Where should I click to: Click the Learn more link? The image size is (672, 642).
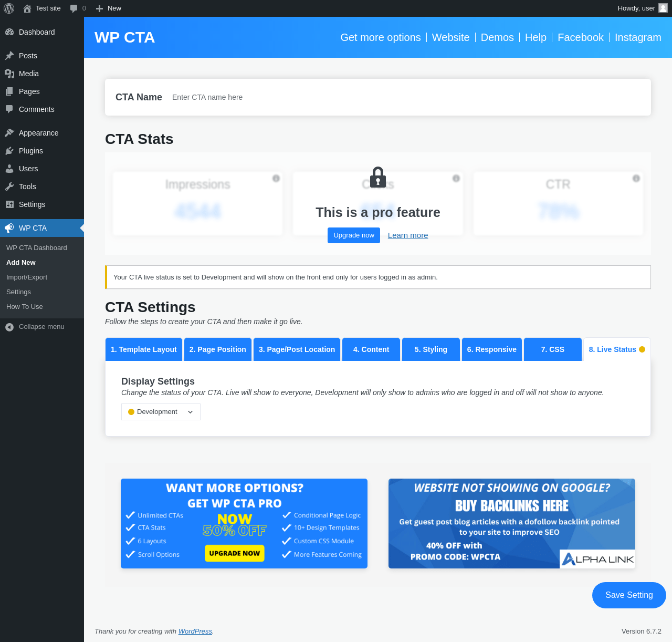point(408,235)
